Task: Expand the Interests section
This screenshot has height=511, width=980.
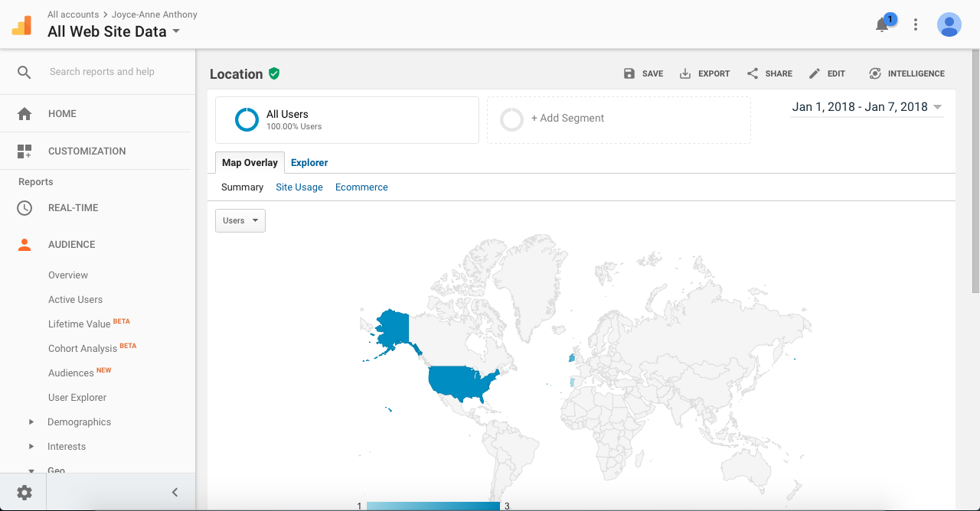Action: tap(31, 446)
